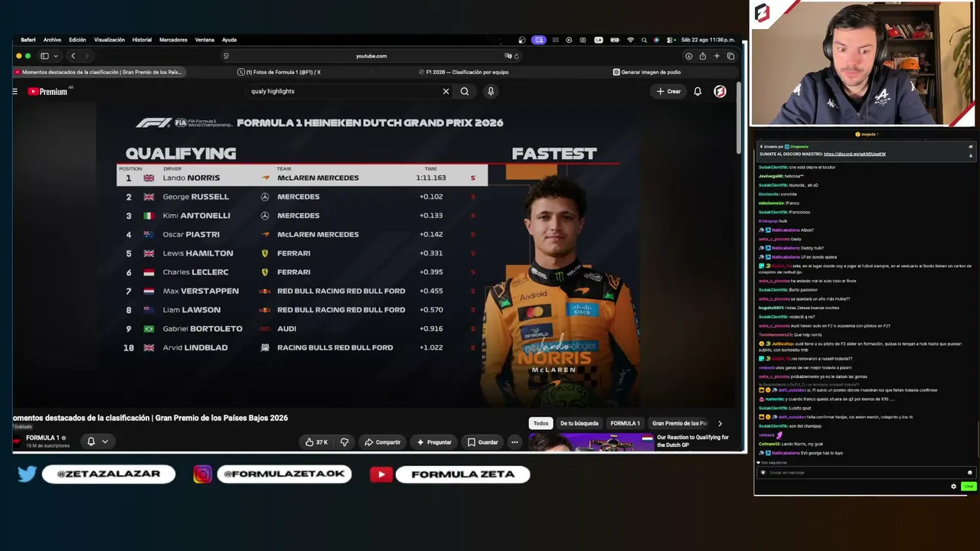The height and width of the screenshot is (551, 980).
Task: Run the YouTube search with the magnifier
Action: point(464,91)
